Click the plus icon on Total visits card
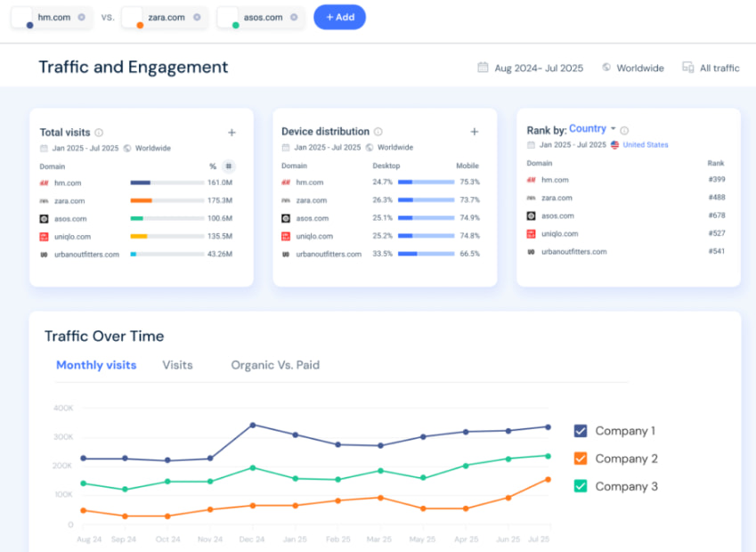 232,133
